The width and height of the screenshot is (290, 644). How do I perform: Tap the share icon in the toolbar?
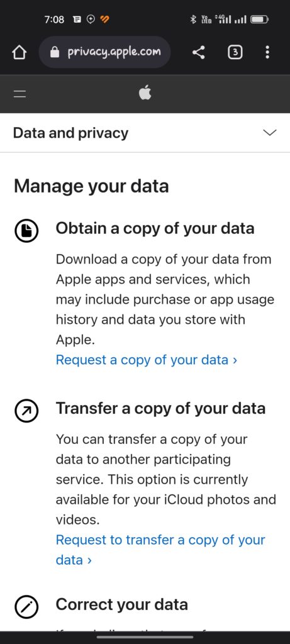(199, 52)
